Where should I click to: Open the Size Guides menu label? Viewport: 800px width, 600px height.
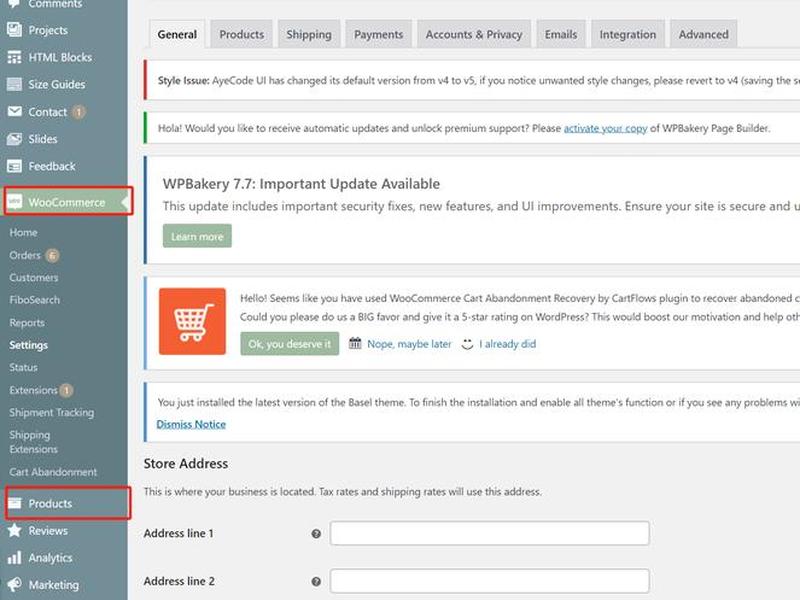(57, 84)
